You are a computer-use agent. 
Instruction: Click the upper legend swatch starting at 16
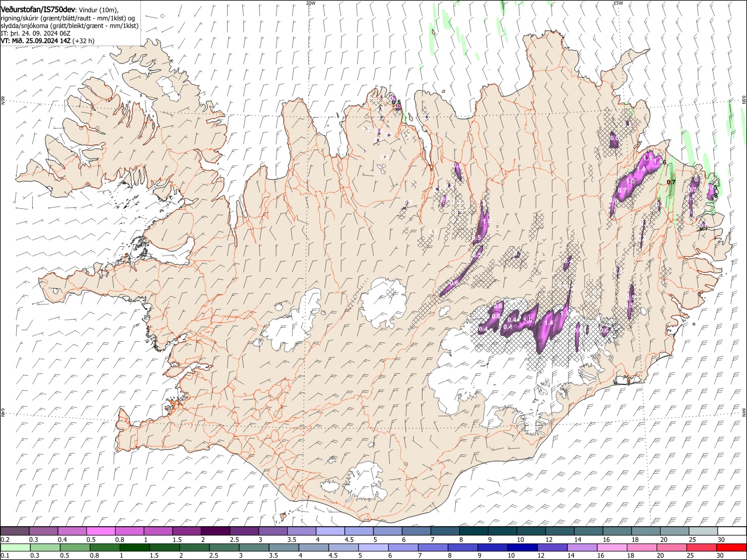click(x=617, y=531)
